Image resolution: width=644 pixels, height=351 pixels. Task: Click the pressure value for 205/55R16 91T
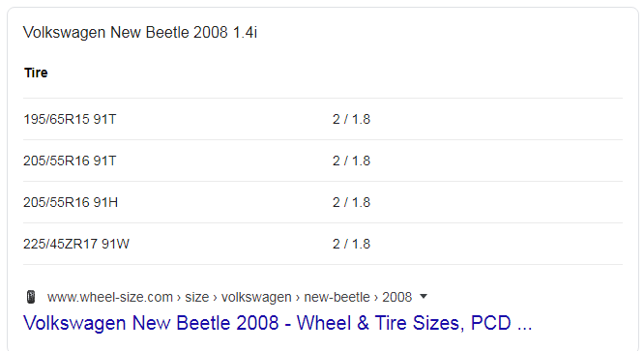pyautogui.click(x=351, y=161)
